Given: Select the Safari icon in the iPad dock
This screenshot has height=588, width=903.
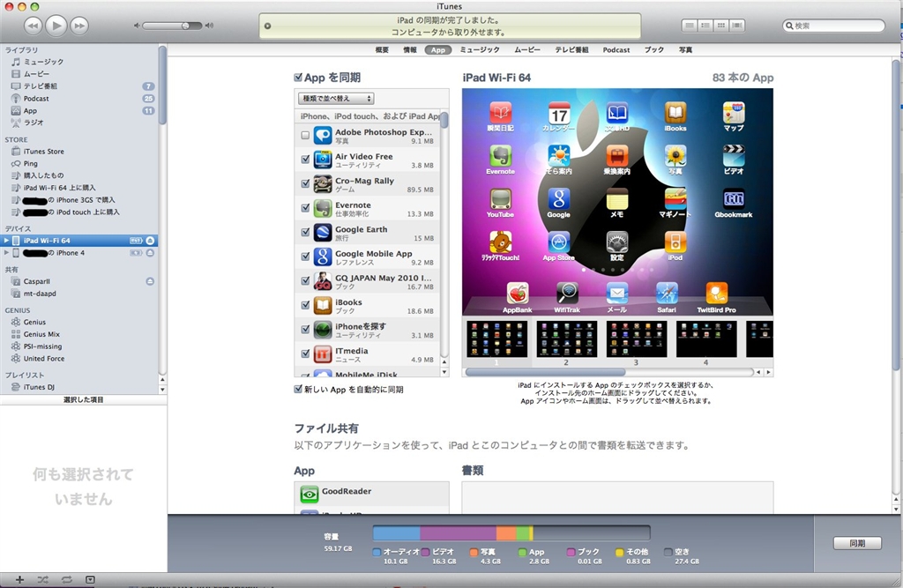Looking at the screenshot, I should (x=667, y=294).
